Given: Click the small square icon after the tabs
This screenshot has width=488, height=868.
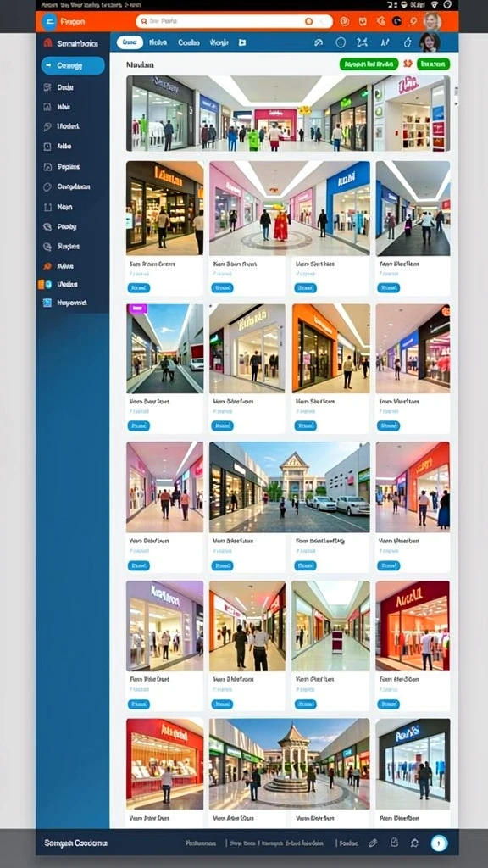Looking at the screenshot, I should pos(241,42).
